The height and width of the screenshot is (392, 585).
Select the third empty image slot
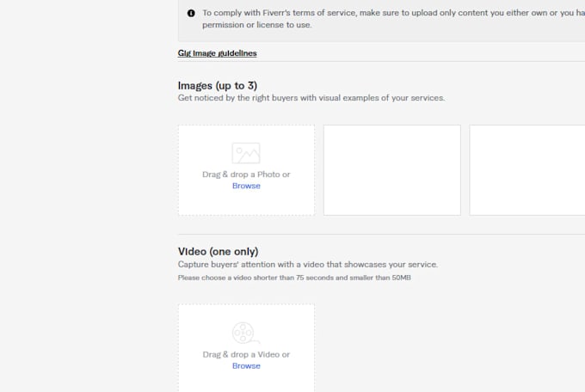tap(527, 170)
